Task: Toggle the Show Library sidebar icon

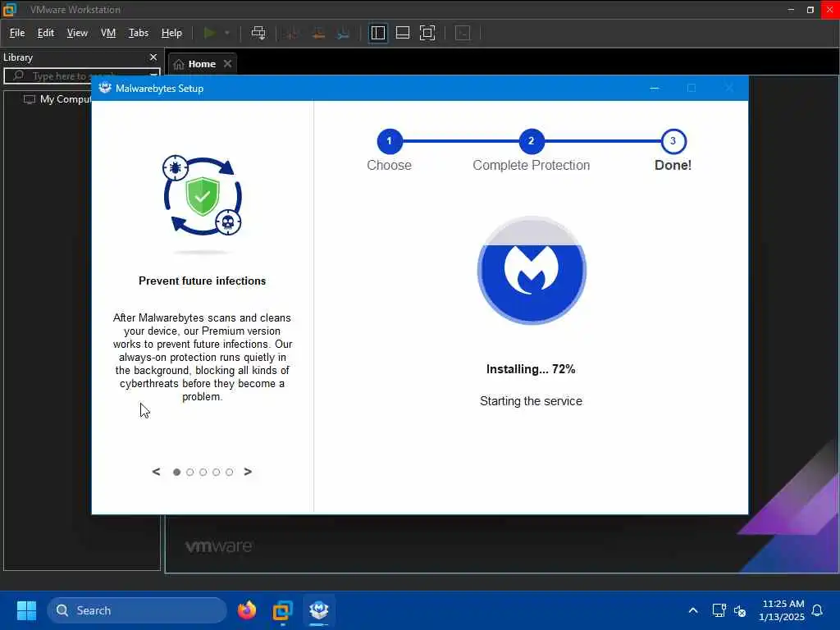Action: point(377,33)
